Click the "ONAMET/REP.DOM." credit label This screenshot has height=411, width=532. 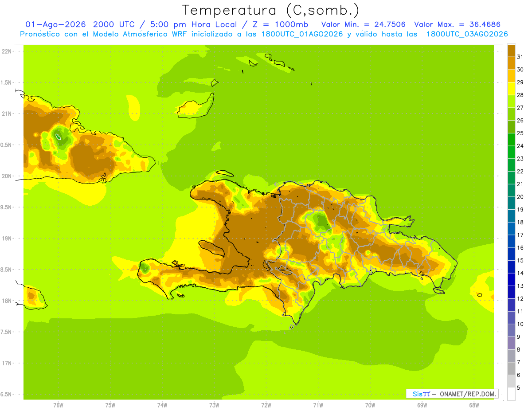[468, 394]
